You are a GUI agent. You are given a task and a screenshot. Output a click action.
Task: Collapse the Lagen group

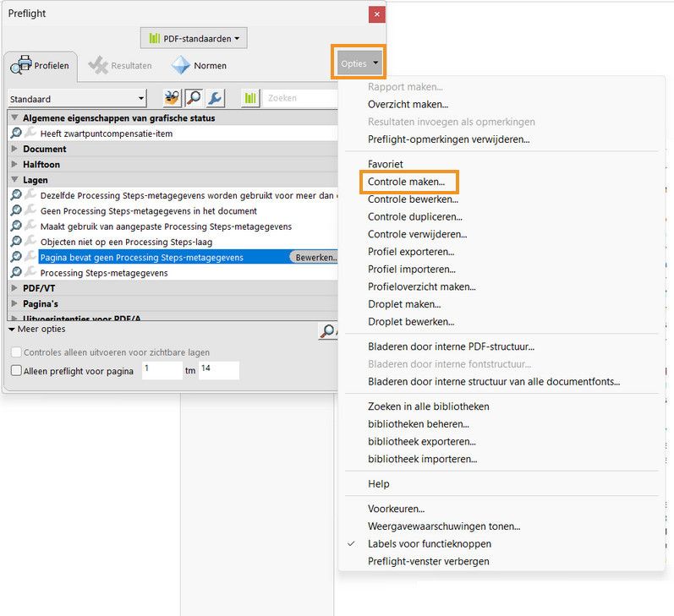tap(14, 179)
